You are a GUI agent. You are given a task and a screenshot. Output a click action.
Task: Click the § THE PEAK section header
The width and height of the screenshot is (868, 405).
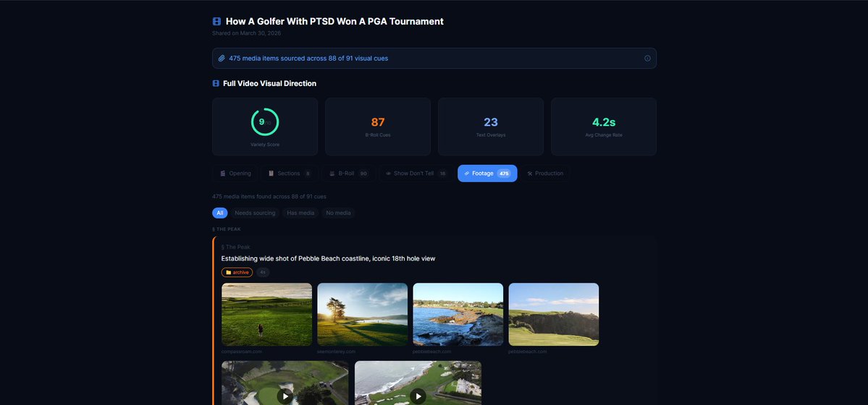[227, 229]
